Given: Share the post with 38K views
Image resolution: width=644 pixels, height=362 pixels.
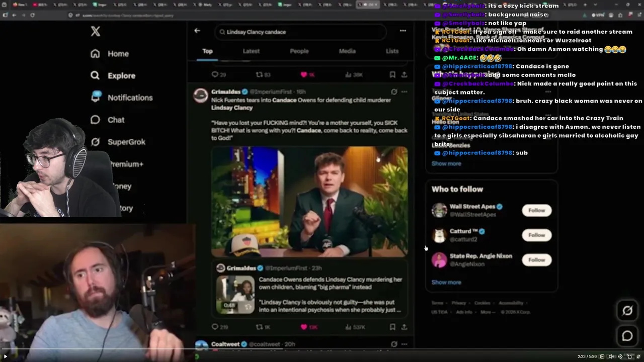Looking at the screenshot, I should 404,74.
